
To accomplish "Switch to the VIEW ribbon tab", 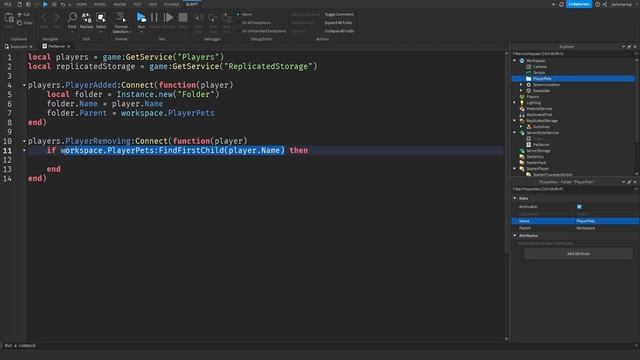I will pyautogui.click(x=153, y=4).
